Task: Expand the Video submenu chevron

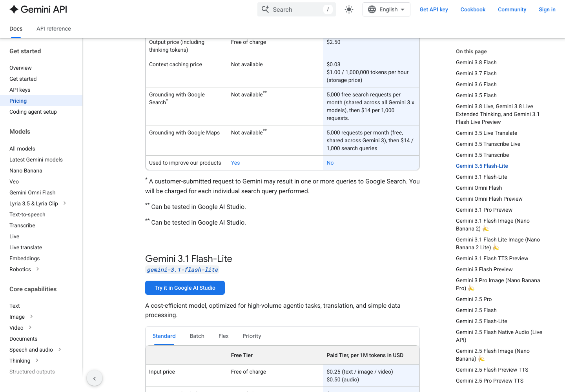Action: pyautogui.click(x=30, y=327)
